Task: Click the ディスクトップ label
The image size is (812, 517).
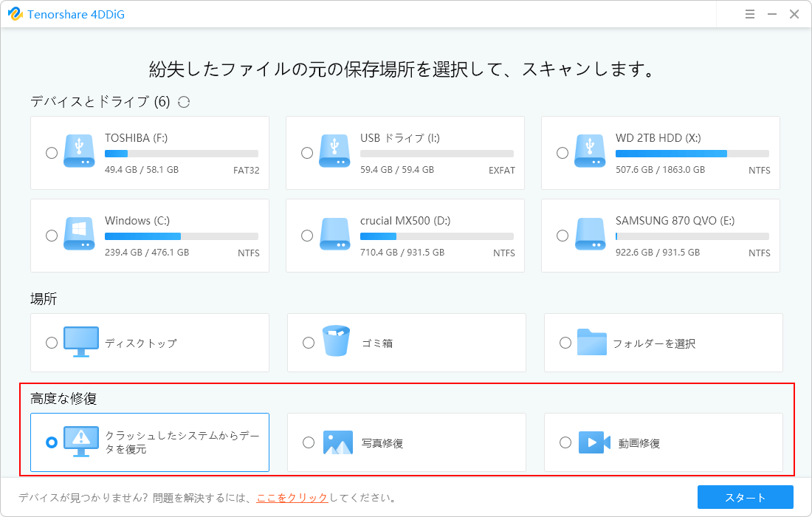Action: click(141, 343)
